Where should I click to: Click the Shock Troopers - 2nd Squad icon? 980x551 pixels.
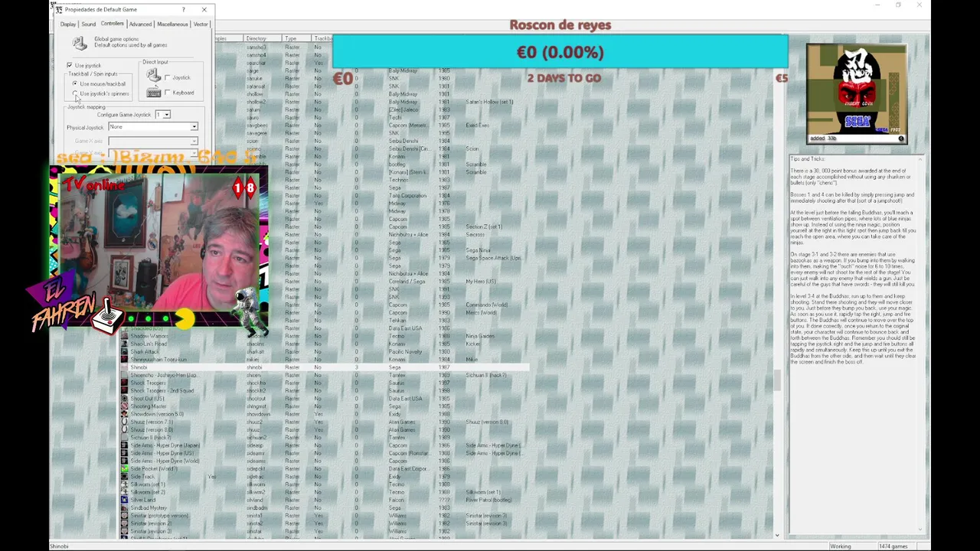[124, 390]
